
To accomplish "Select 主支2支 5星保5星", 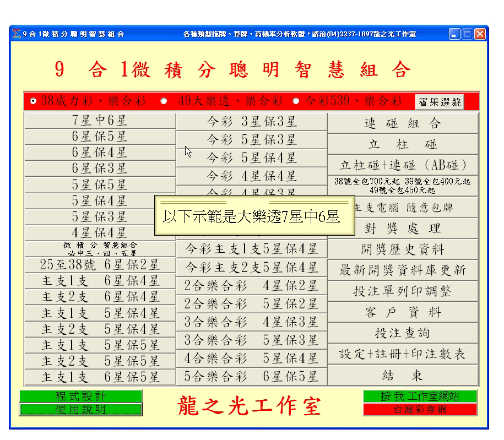I will click(x=100, y=362).
